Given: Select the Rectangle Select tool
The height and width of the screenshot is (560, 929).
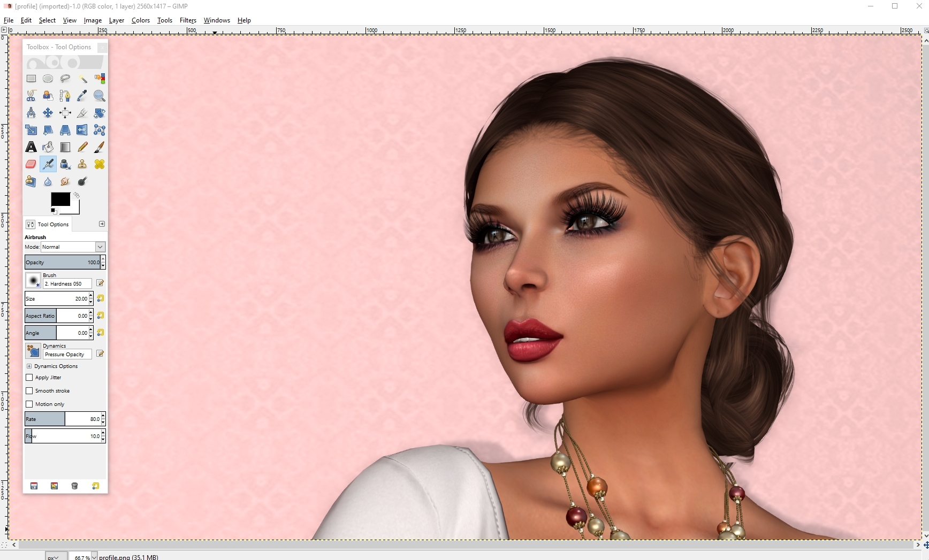Looking at the screenshot, I should click(31, 79).
